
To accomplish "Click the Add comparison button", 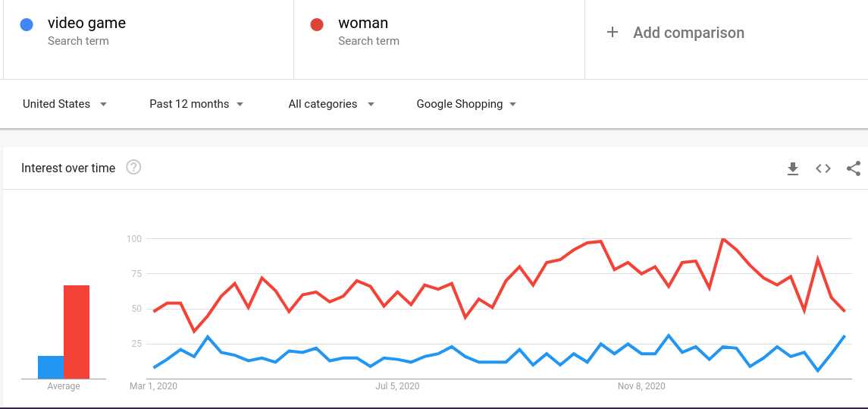I will pyautogui.click(x=675, y=32).
